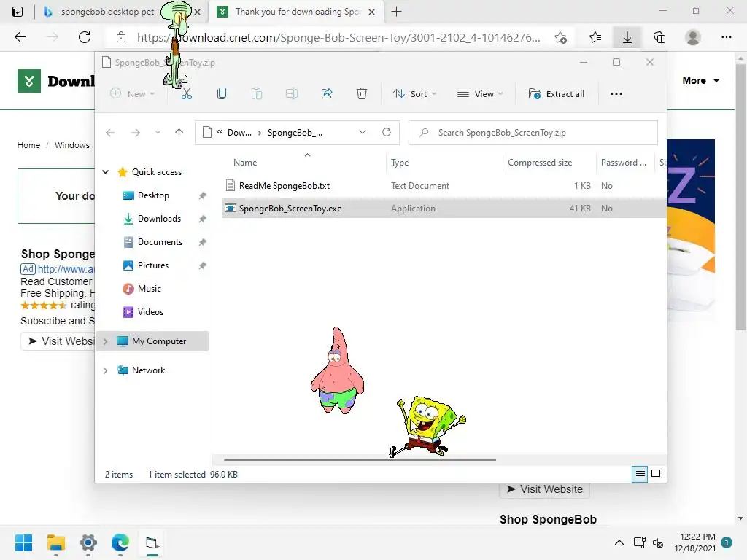Open the New dropdown in Explorer toolbar
Screen dimensions: 747x560
click(133, 94)
